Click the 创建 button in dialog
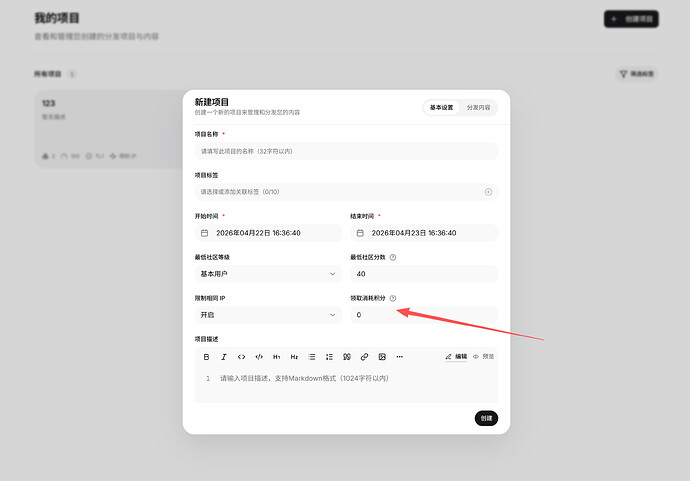Viewport: 690px width, 481px height. (x=486, y=418)
